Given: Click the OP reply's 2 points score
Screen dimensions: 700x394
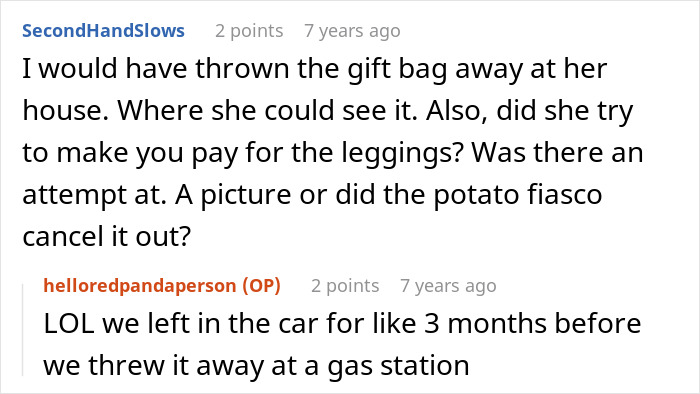Looking at the screenshot, I should click(x=345, y=286).
